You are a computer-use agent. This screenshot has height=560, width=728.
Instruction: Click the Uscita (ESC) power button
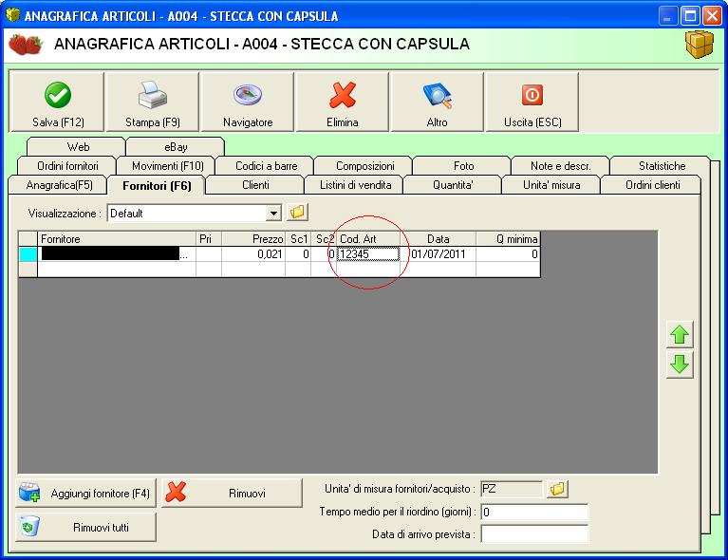[532, 103]
